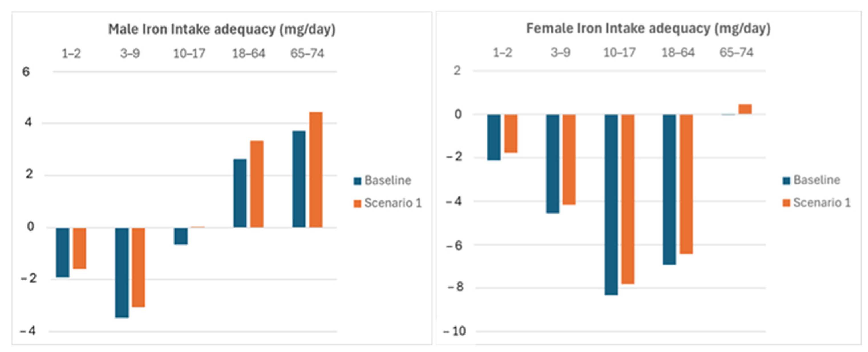Click the male 3–9 Baseline blue bar

[x=122, y=272]
